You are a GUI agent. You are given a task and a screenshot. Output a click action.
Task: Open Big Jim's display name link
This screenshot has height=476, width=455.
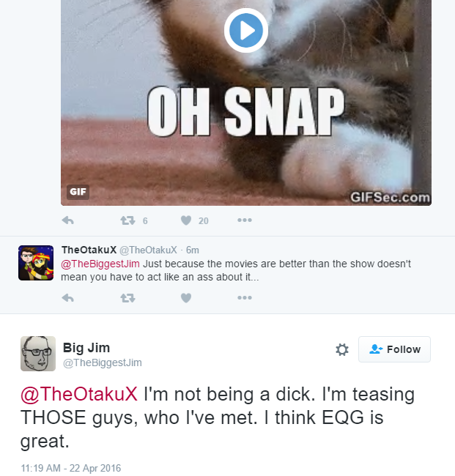click(x=86, y=347)
